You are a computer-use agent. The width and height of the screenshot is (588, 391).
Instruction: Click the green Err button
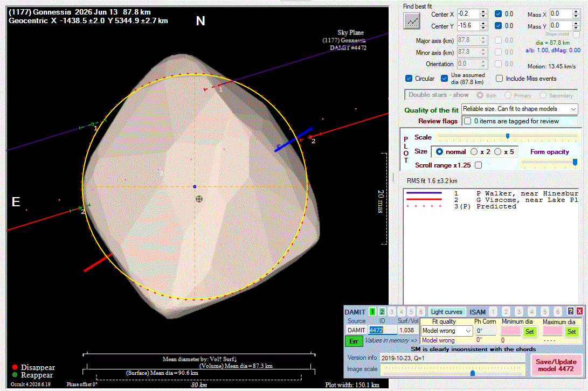point(354,341)
